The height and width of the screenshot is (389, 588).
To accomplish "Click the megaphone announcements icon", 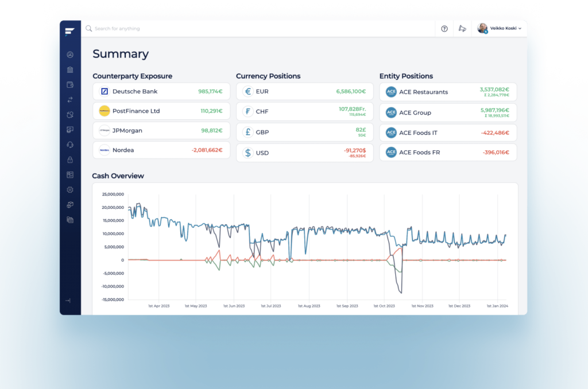I will pos(462,28).
